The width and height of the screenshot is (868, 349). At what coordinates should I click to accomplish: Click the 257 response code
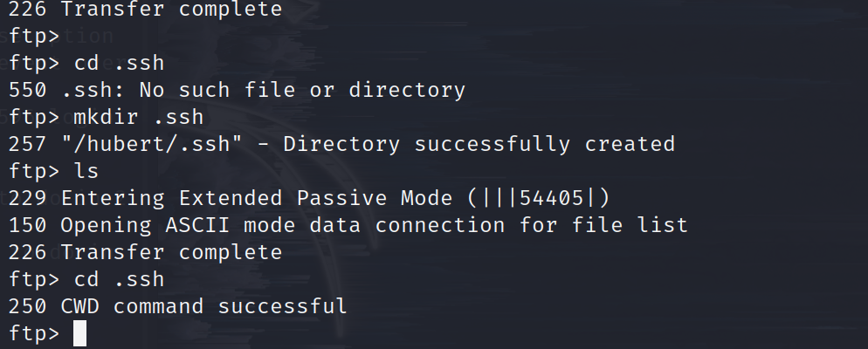click(x=28, y=144)
